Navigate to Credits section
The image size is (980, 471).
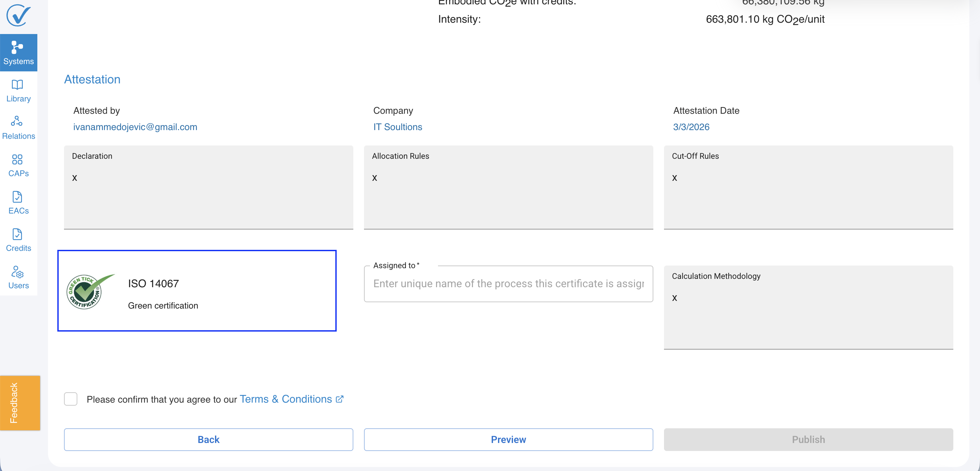pyautogui.click(x=18, y=240)
